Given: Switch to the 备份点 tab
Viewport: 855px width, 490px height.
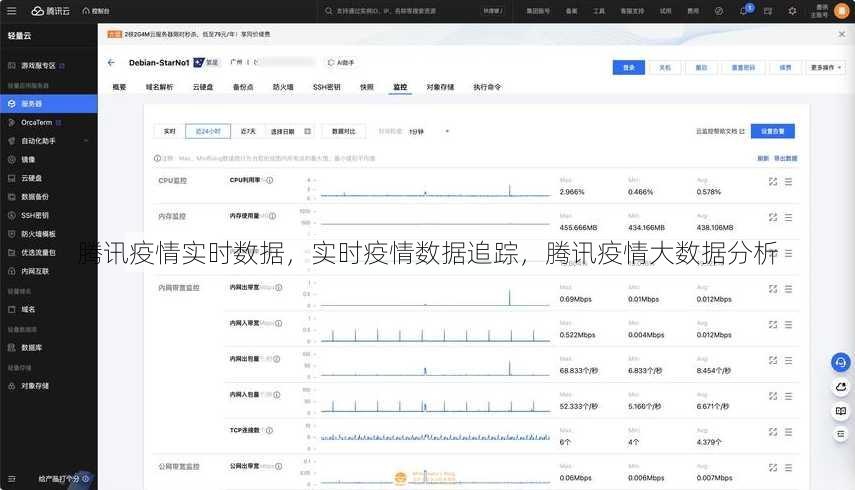Looking at the screenshot, I should [x=243, y=87].
